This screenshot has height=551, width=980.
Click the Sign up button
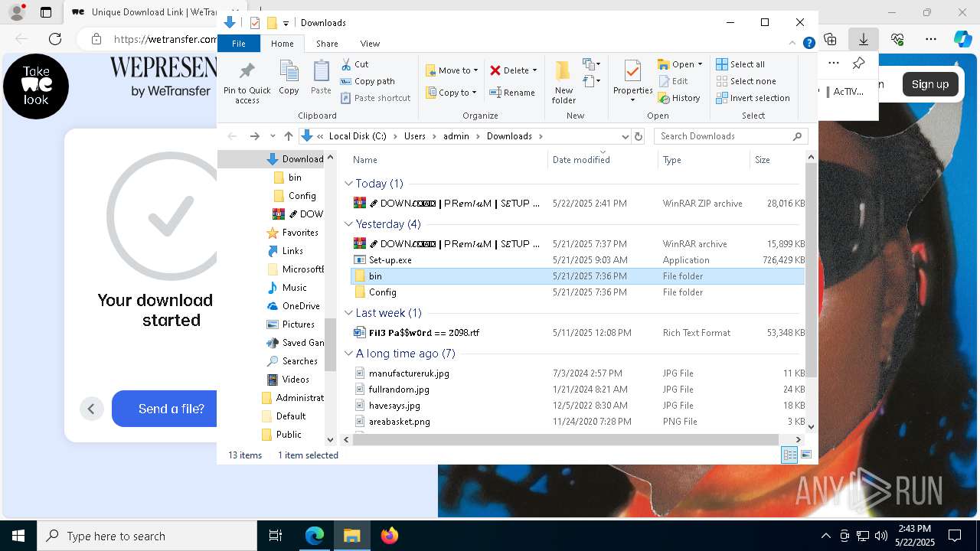[x=930, y=84]
